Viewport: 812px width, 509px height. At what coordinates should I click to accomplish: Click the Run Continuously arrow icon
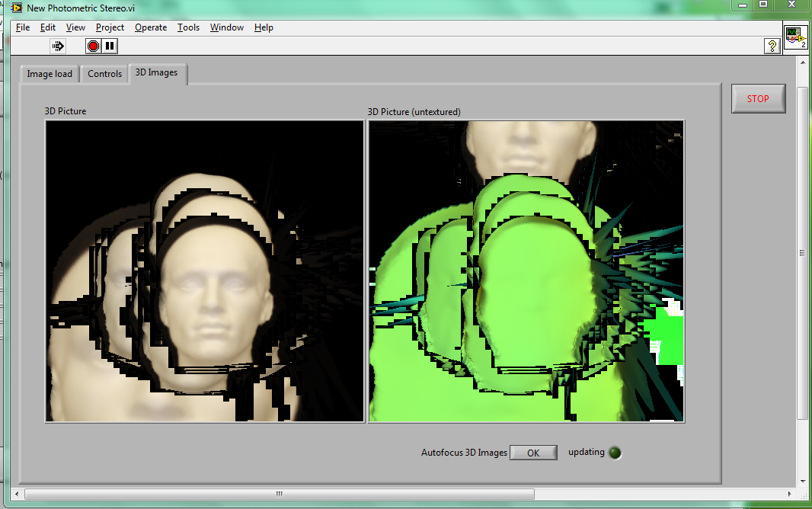point(58,46)
